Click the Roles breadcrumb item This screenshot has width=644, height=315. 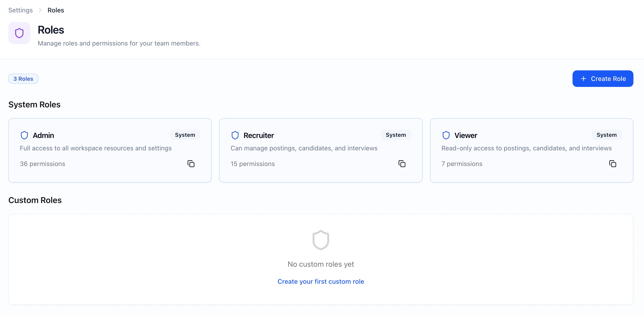tap(56, 10)
